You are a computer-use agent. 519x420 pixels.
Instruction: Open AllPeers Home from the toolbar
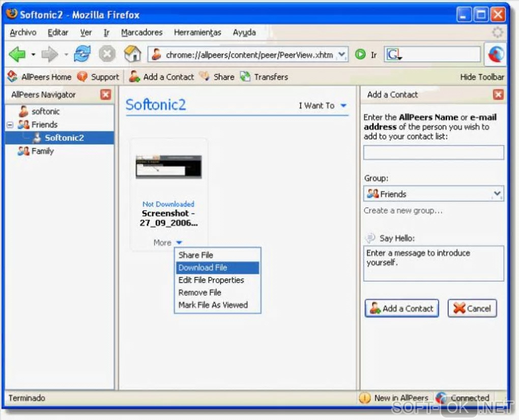click(39, 77)
